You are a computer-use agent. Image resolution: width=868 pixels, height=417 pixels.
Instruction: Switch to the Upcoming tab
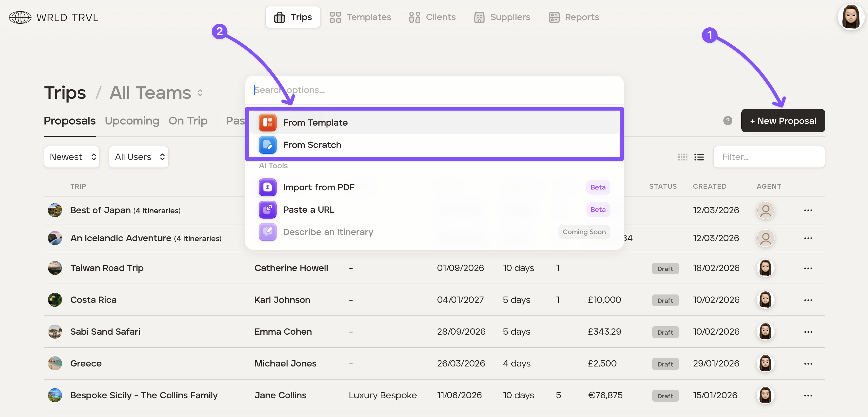132,121
